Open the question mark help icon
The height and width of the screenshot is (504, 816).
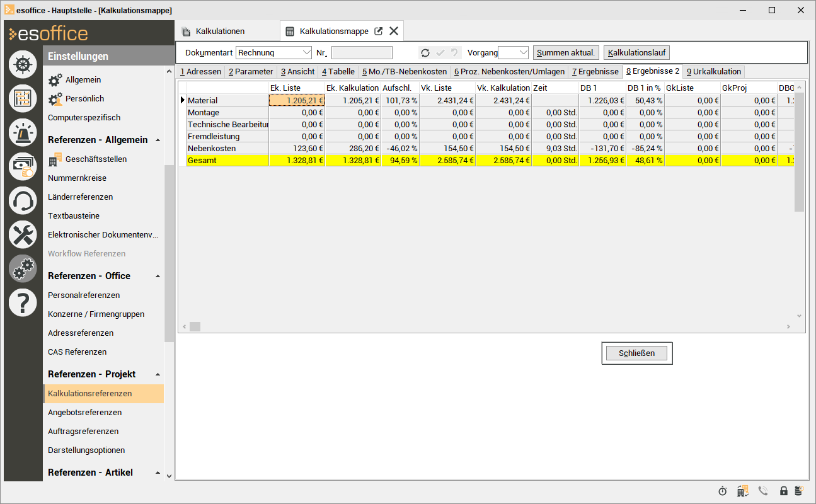coord(23,302)
